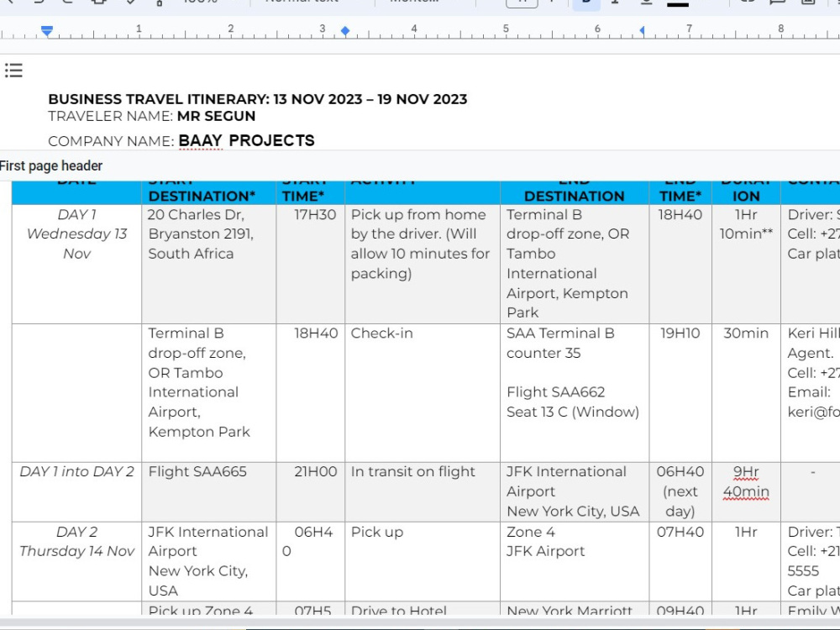Click the '1Hr' duration in the 07H40 row
Screen dimensions: 840x630
point(746,532)
